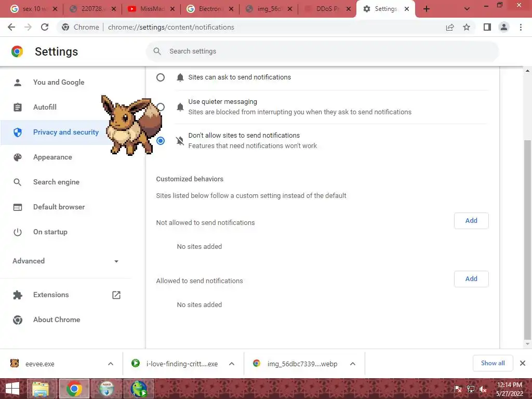Click the scrollbar down arrow

pos(527,344)
